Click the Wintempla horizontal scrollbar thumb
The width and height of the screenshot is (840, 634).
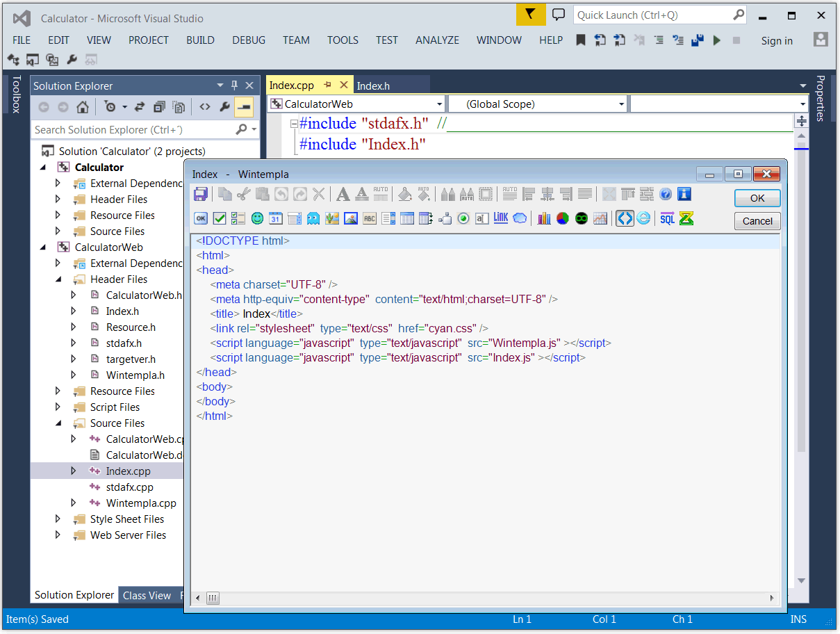tap(213, 598)
